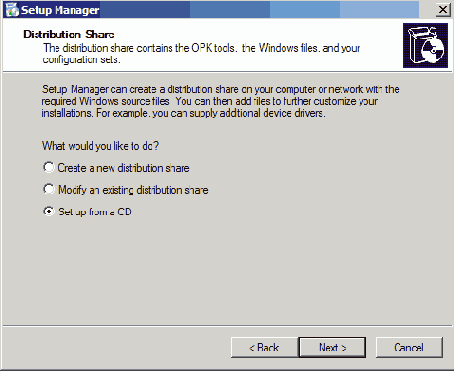Click the 'Modify an existing distribution share' label text
Image resolution: width=454 pixels, height=371 pixels.
point(133,190)
